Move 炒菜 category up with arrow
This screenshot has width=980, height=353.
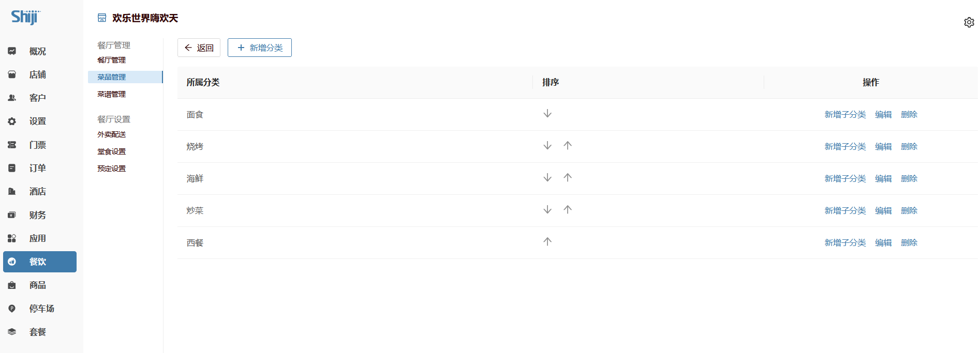[x=568, y=210]
